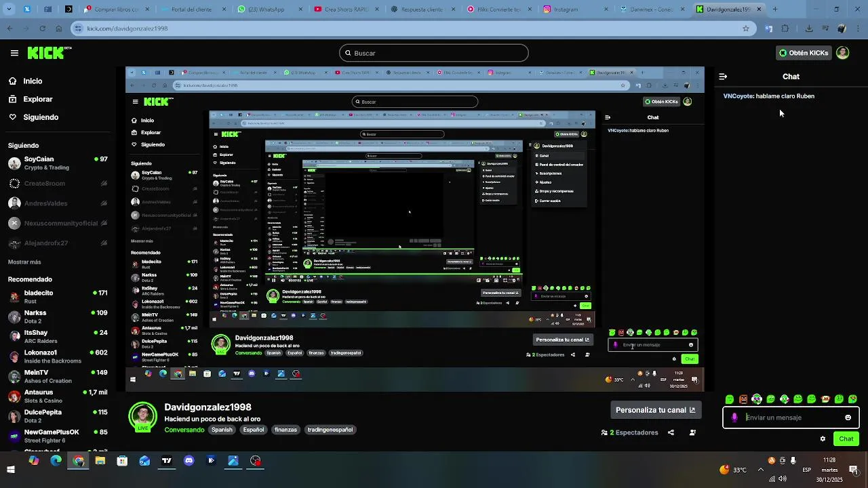Click the volume icon in the system tray
Screen dimensions: 868x488
coord(782,479)
